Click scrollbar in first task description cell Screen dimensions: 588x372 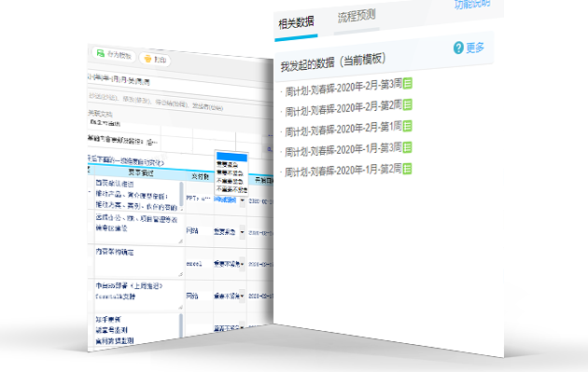181,195
